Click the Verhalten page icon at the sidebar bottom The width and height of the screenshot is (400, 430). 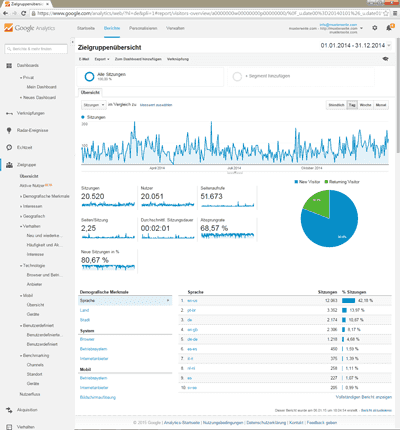[9, 427]
